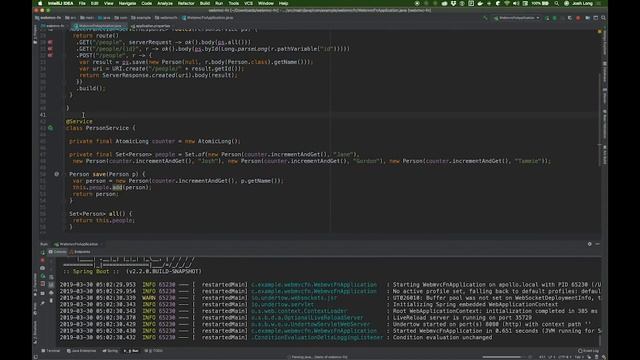Rerun the application from the Run panel toolbar
Screen dimensions: 640x360
42,253
